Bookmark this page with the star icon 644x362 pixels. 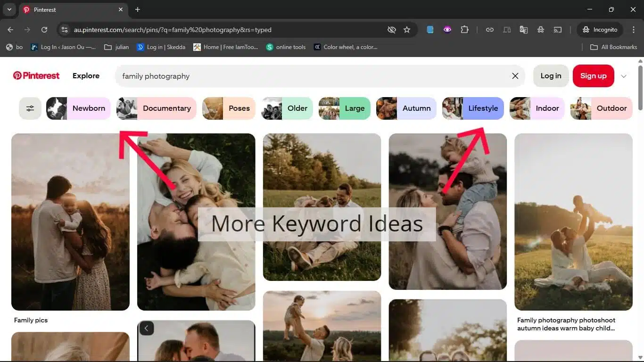(407, 30)
